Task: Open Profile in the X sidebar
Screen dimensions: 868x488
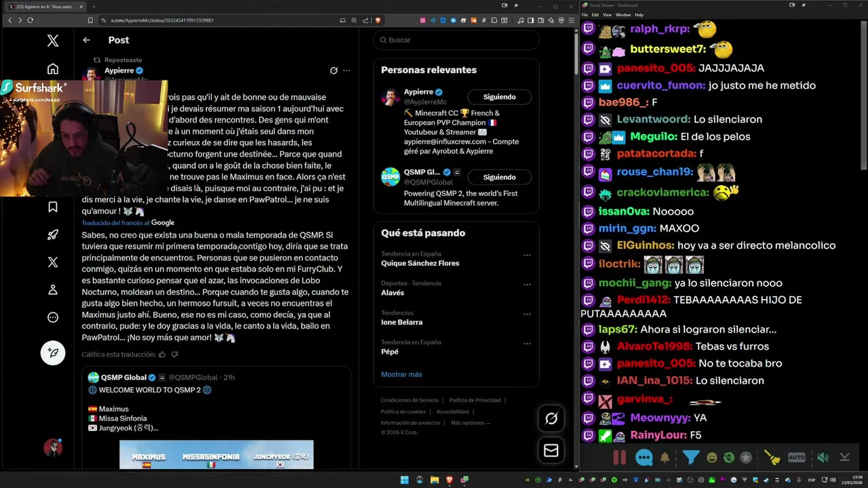Action: click(x=53, y=289)
